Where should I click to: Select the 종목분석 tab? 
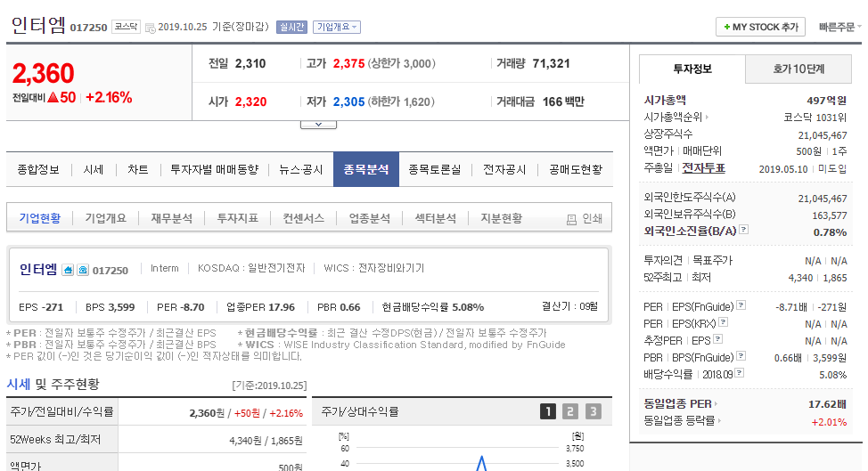(366, 169)
